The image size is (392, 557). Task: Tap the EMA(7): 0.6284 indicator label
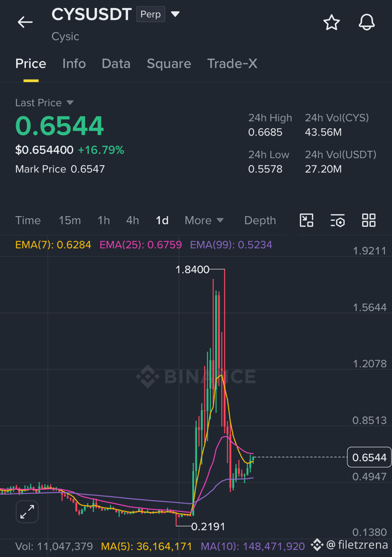click(53, 245)
